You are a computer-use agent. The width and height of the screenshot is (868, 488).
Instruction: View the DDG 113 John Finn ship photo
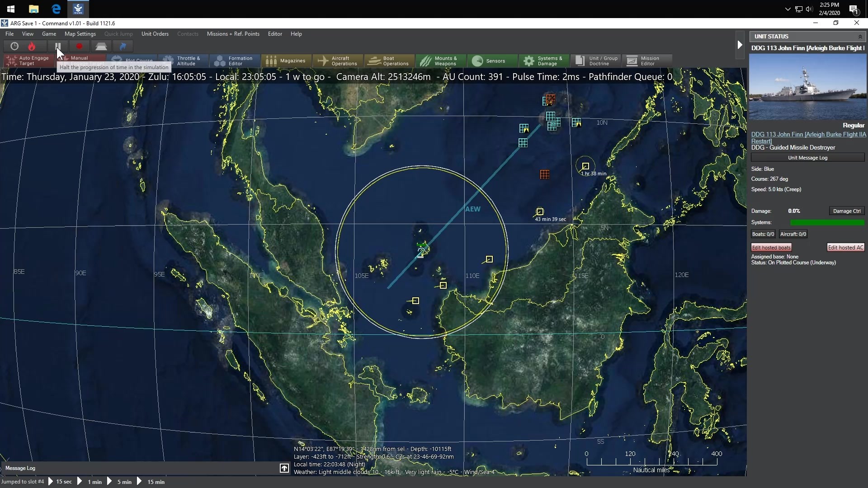coord(807,86)
